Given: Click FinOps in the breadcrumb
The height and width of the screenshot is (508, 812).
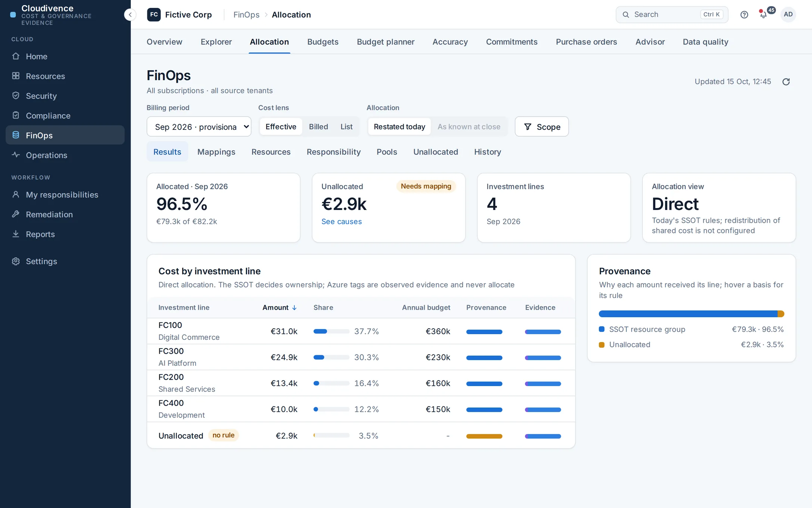Looking at the screenshot, I should [x=246, y=15].
